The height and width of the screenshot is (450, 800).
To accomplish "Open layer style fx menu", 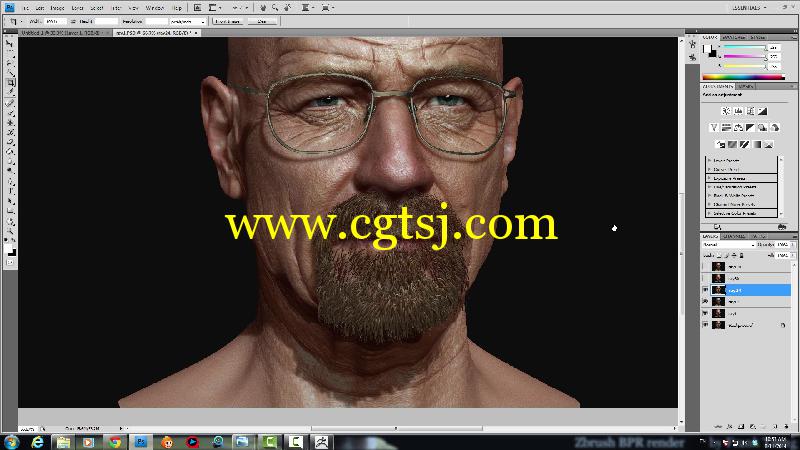I will 730,427.
